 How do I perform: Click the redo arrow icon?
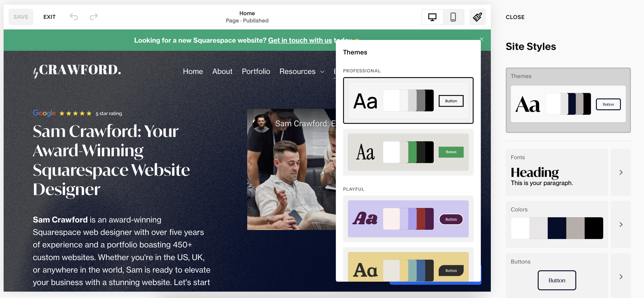coord(94,17)
